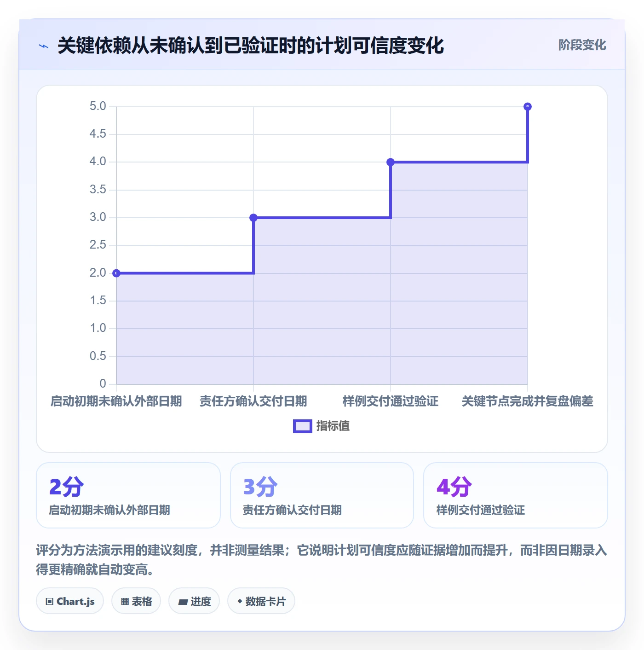Click the Chart.js tag chip

(70, 601)
